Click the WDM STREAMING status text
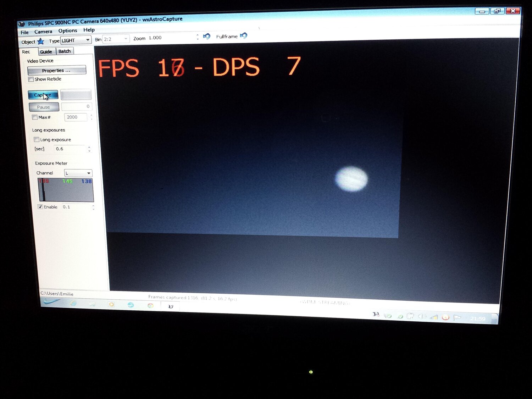532x399 pixels. [325, 303]
